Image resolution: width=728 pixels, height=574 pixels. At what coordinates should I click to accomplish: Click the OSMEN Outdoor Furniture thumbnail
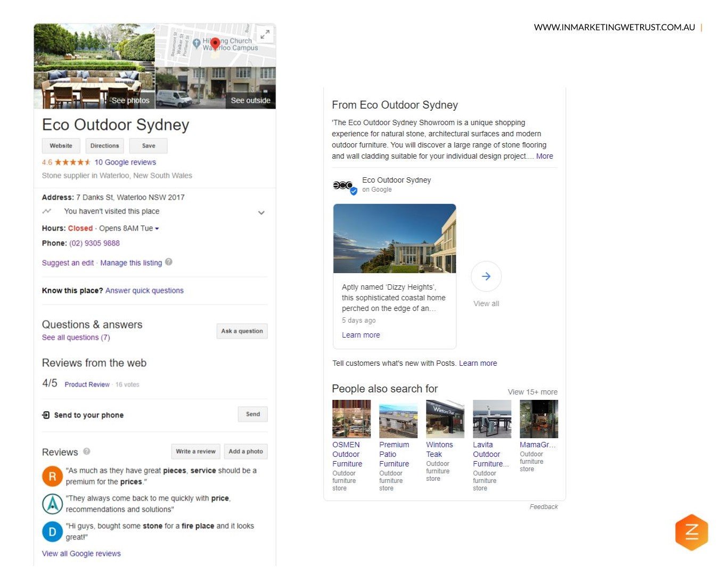pos(351,419)
